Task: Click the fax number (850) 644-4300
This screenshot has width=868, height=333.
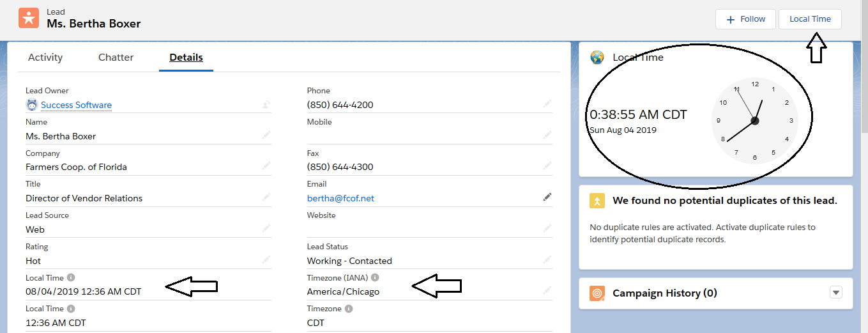Action: pos(340,167)
